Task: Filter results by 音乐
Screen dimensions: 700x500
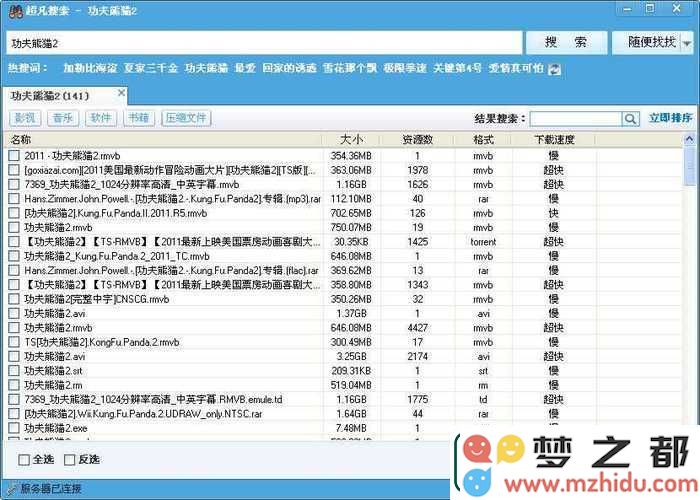Action: (63, 118)
